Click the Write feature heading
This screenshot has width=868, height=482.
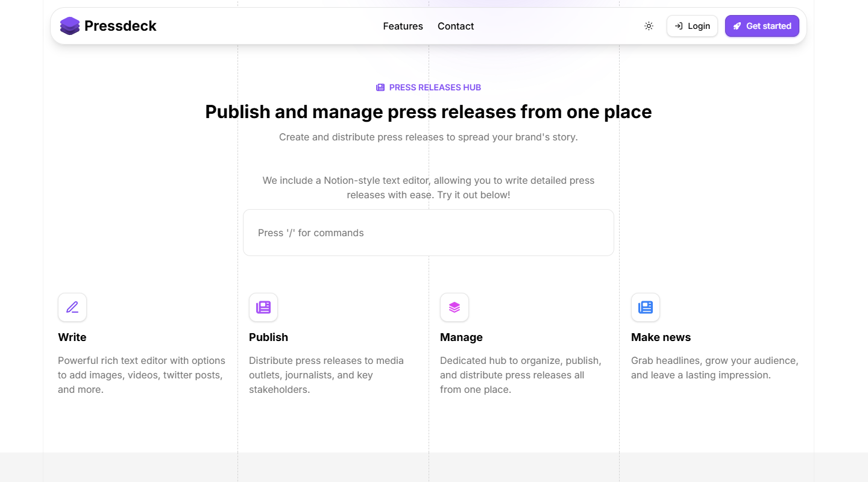[72, 337]
